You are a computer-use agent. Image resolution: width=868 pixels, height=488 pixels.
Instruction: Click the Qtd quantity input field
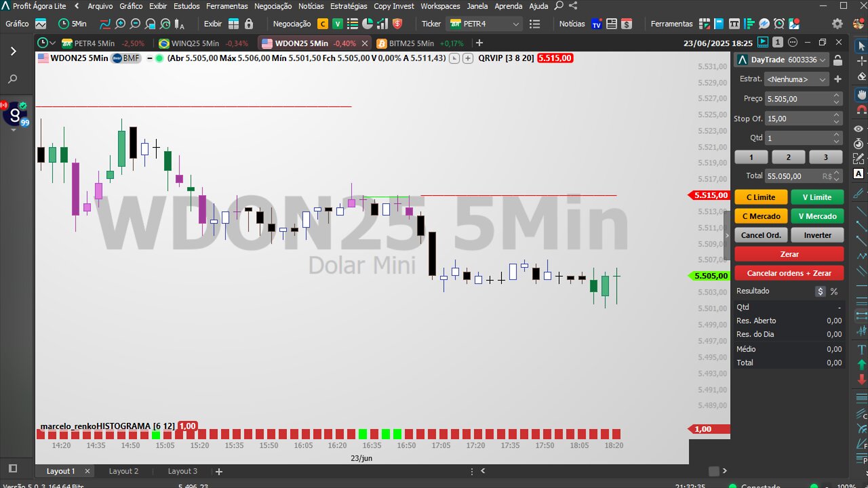tap(804, 138)
